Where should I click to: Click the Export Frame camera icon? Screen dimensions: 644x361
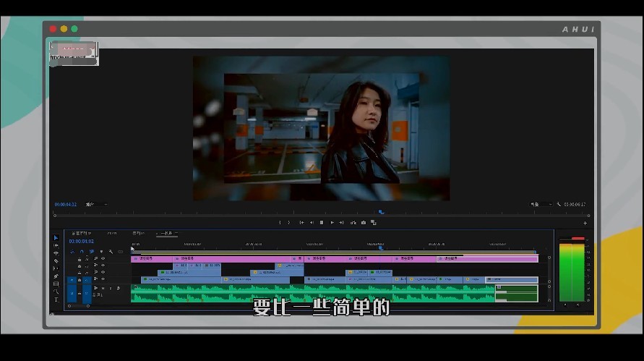[x=364, y=222]
